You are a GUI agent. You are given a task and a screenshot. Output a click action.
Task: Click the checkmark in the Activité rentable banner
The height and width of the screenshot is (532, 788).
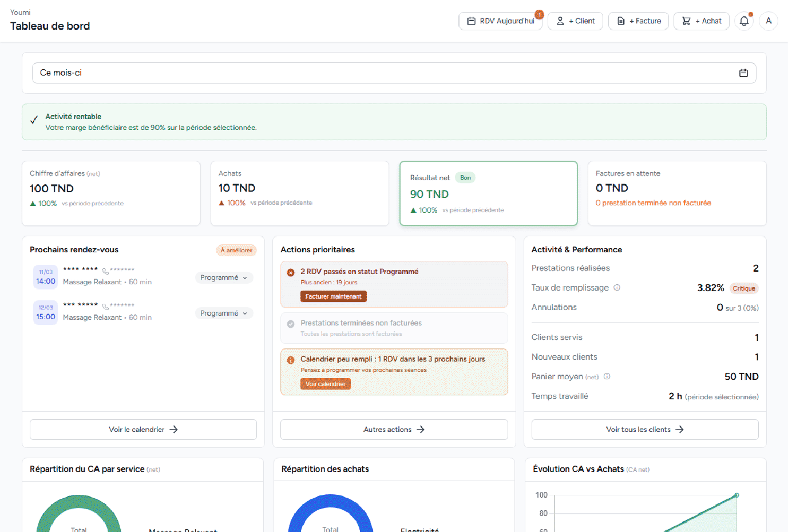click(x=33, y=120)
